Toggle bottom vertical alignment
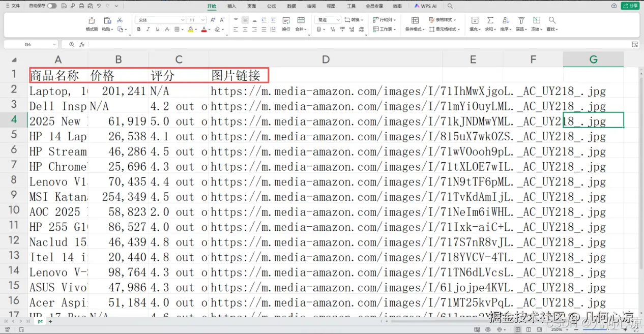 click(x=254, y=20)
